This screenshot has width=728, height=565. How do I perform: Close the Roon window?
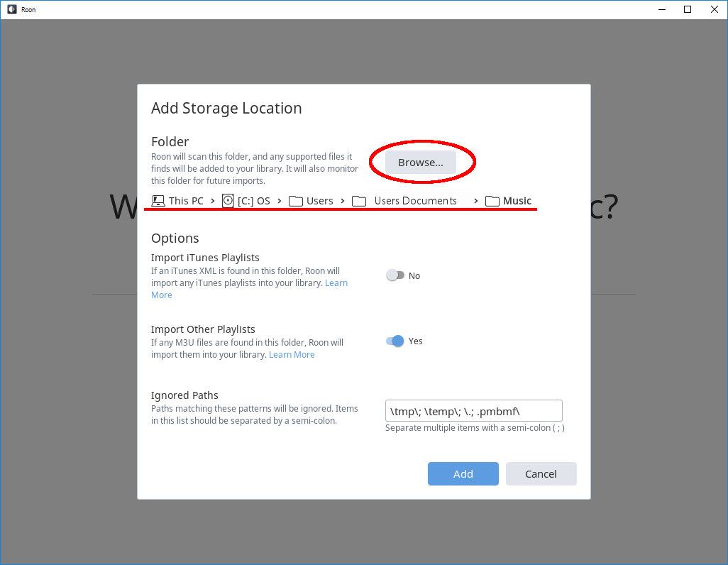[x=715, y=9]
